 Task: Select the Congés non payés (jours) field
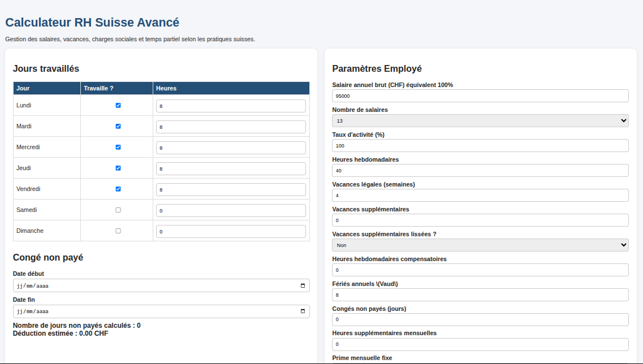[480, 319]
